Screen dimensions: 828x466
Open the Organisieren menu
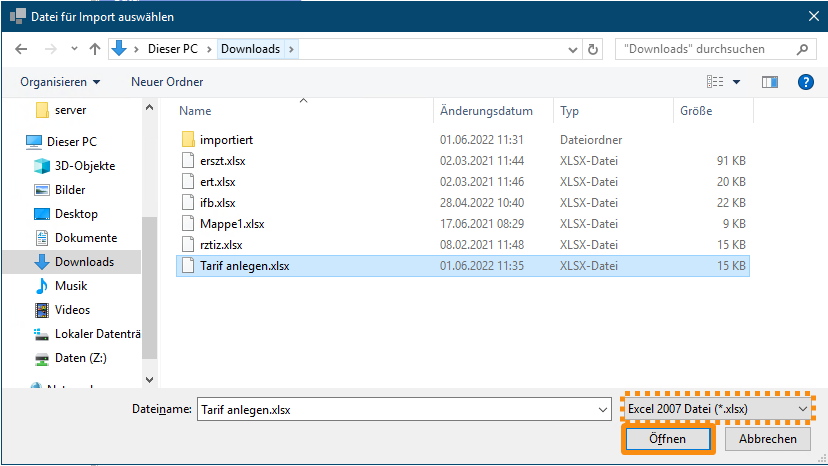60,82
